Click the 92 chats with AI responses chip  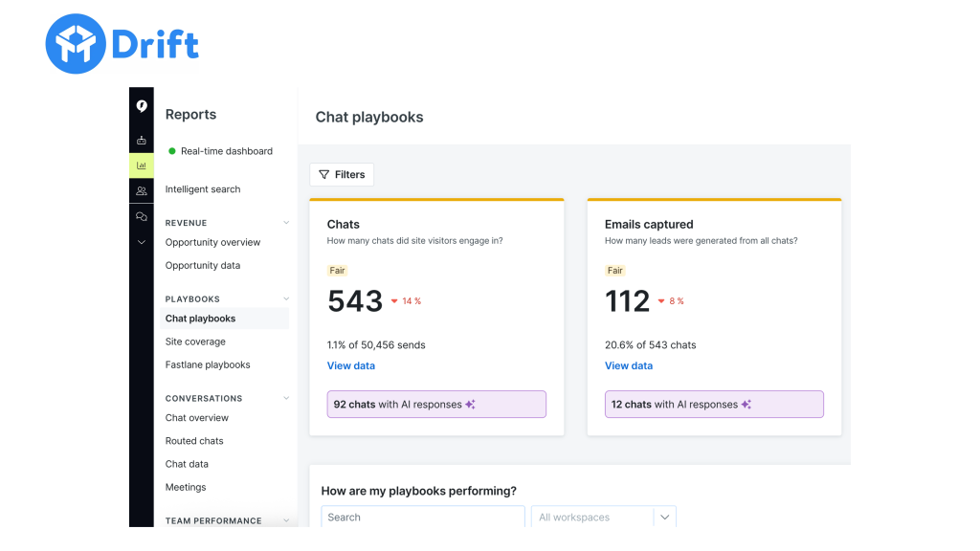pyautogui.click(x=436, y=404)
